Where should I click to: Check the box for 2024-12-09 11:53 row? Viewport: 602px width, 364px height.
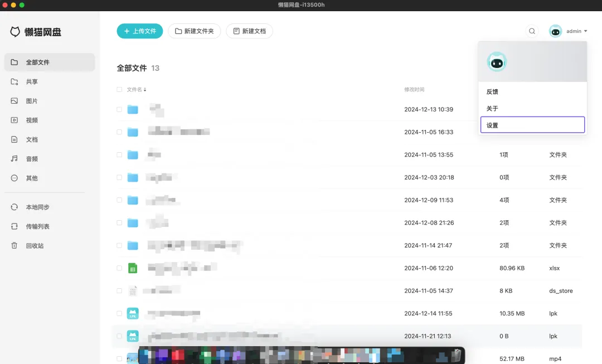[119, 200]
